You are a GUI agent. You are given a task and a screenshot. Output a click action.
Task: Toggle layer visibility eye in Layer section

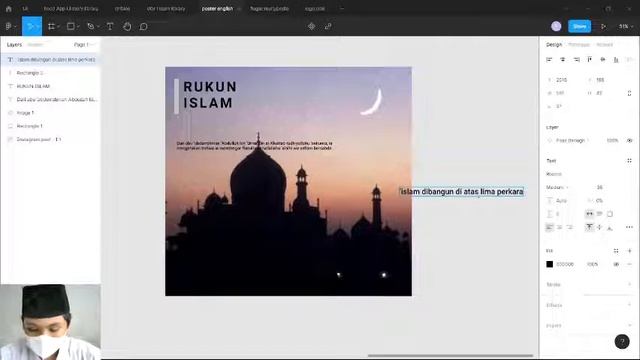(x=629, y=140)
